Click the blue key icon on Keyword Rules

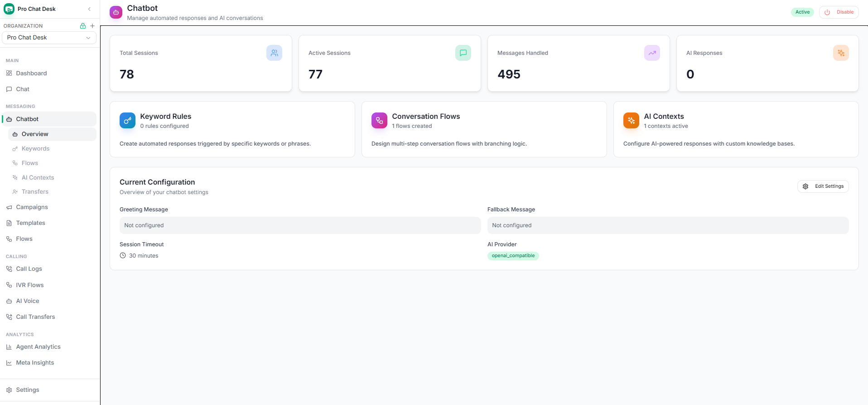coord(127,121)
